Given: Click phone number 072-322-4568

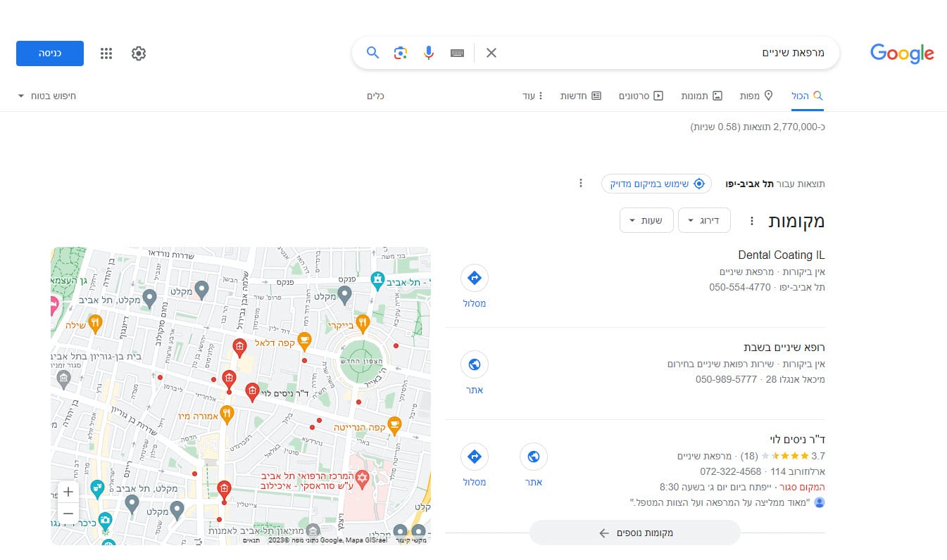Looking at the screenshot, I should point(730,471).
